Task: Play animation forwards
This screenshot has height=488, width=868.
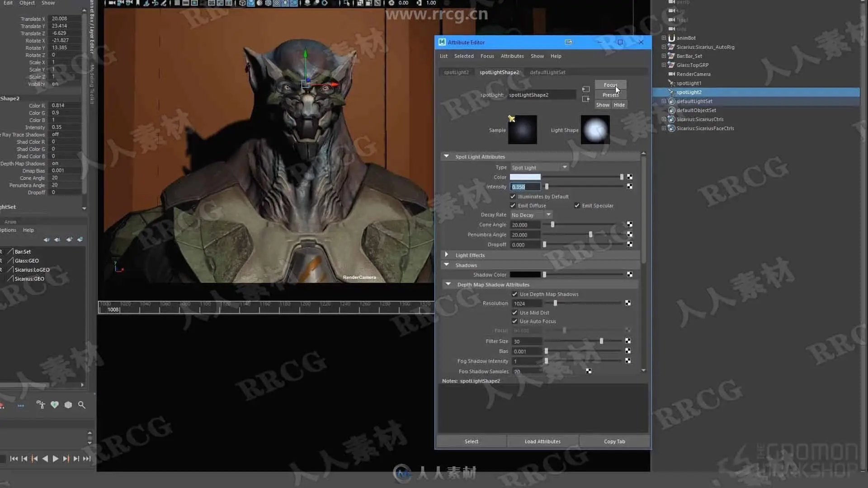Action: coord(56,459)
